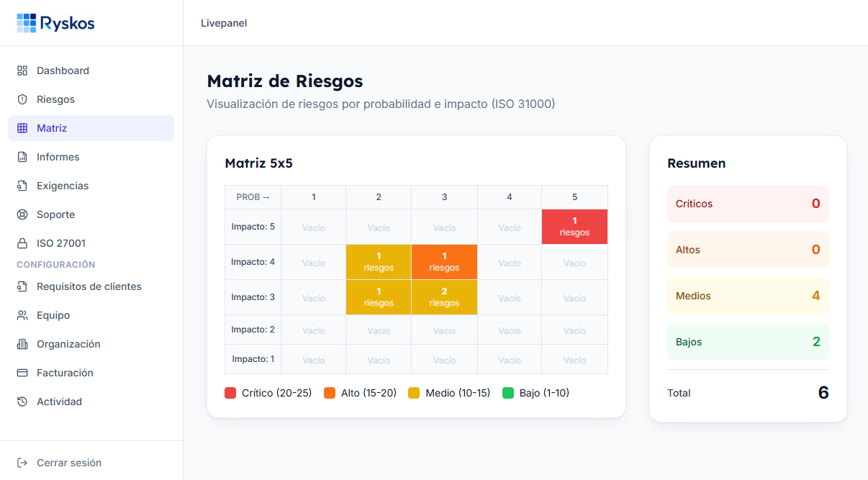Click the Ryskos brand name
This screenshot has height=480, width=868.
pos(68,24)
